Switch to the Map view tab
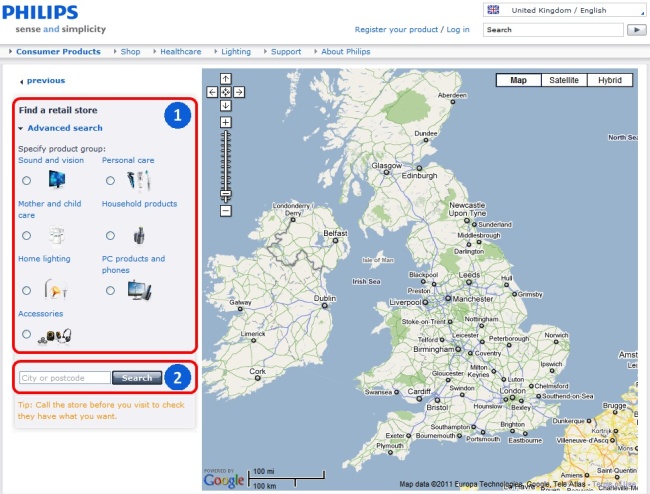Viewport: 650px width, 494px height. [519, 80]
